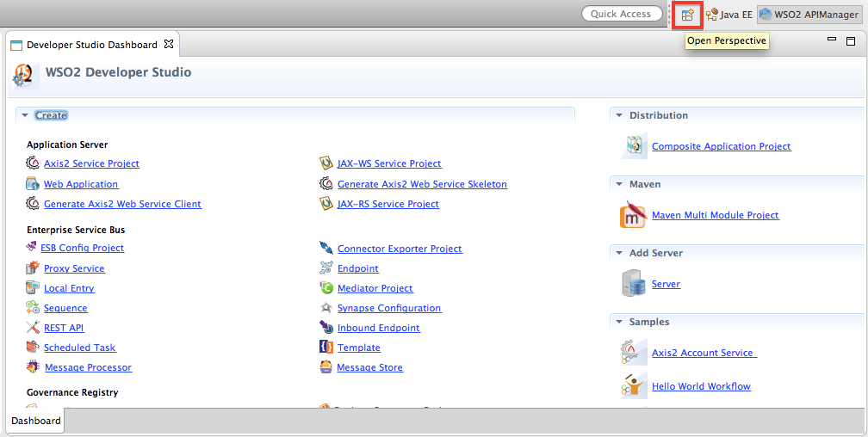Image resolution: width=868 pixels, height=437 pixels.
Task: Click the Proxy Service icon
Action: click(33, 268)
